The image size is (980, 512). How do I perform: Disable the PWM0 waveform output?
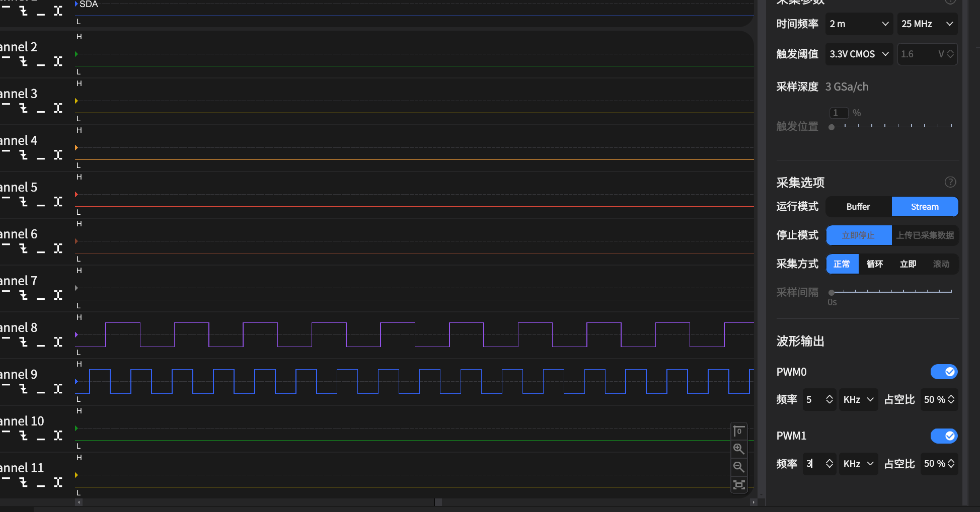pos(944,372)
